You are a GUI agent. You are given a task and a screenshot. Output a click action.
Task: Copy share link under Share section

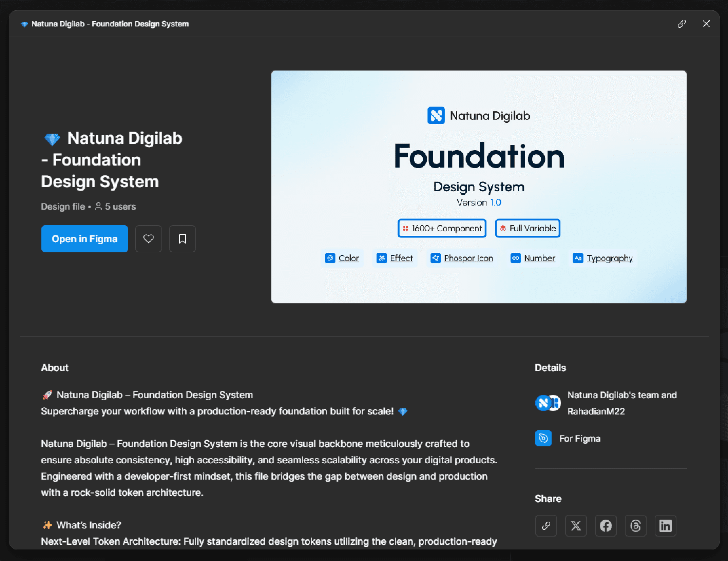(x=546, y=526)
